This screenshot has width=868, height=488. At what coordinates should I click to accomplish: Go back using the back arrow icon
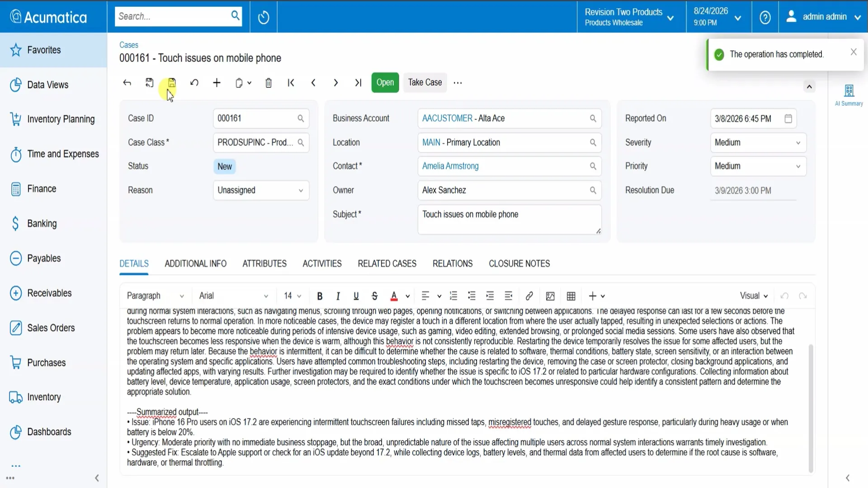point(127,83)
